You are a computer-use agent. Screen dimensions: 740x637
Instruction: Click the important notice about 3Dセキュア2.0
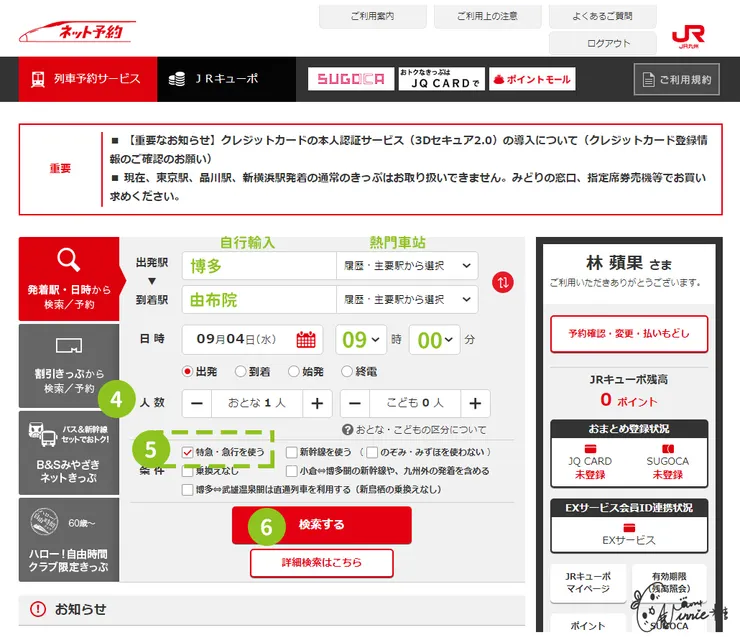409,149
